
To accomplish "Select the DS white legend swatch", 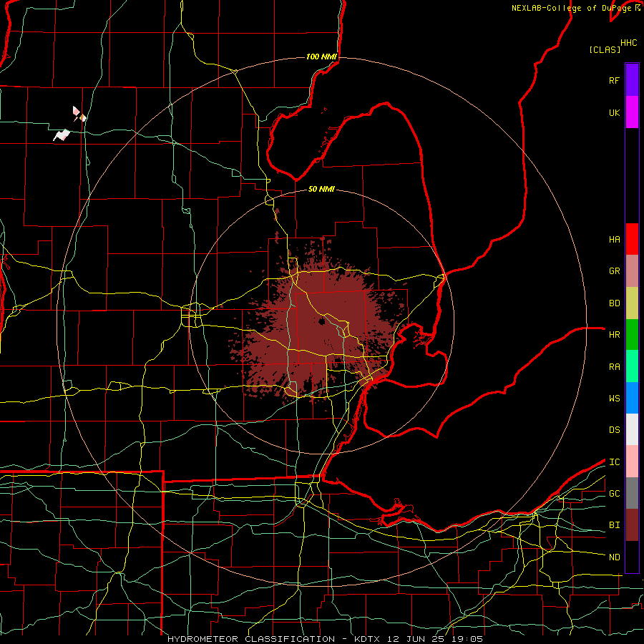I will pyautogui.click(x=632, y=429).
